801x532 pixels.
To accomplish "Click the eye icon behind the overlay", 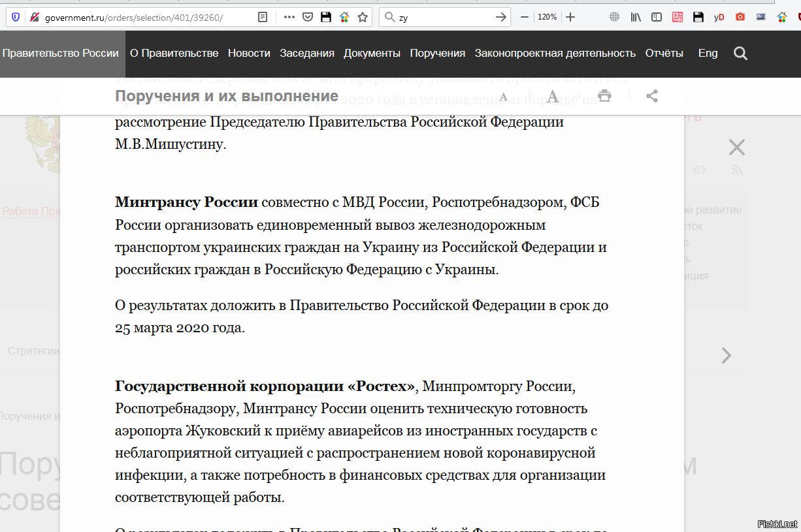I will coord(700,170).
